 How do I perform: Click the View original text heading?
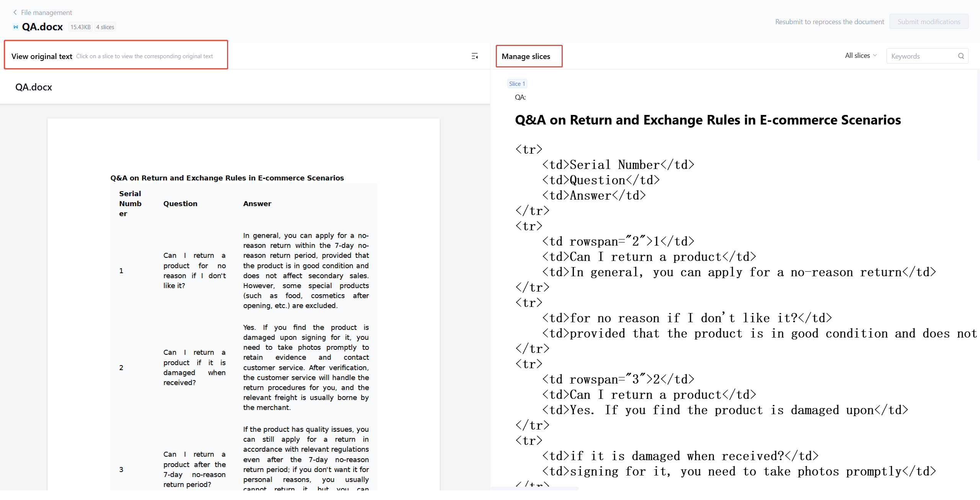42,56
